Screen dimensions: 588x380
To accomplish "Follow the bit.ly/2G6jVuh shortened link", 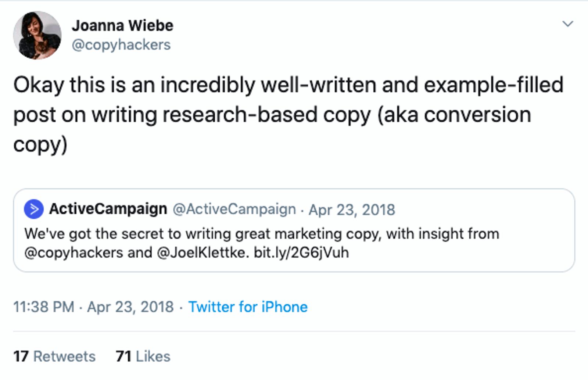I will pyautogui.click(x=302, y=252).
